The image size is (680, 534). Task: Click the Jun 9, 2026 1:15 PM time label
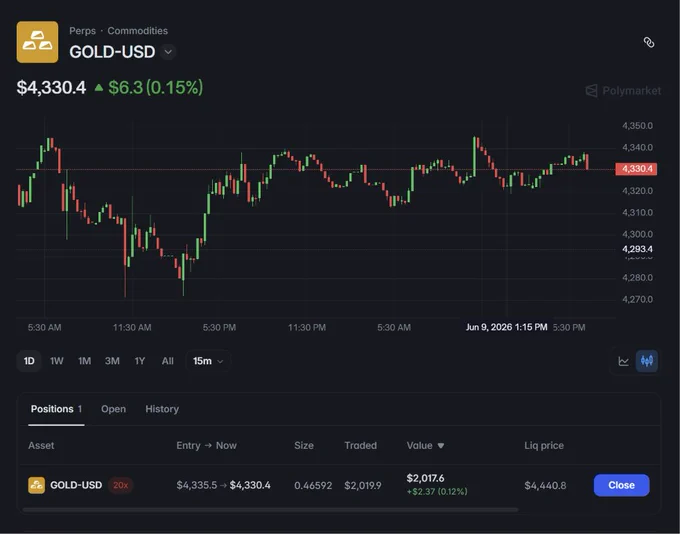point(507,327)
